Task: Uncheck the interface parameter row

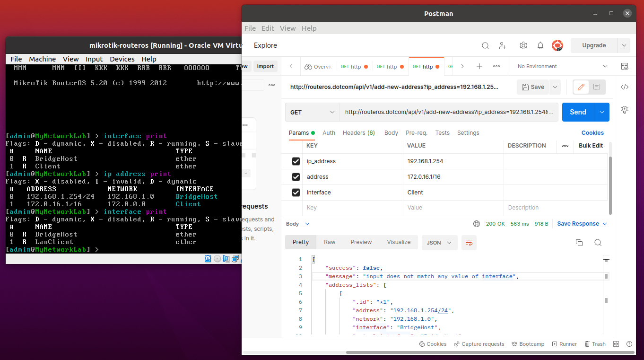Action: [x=296, y=193]
